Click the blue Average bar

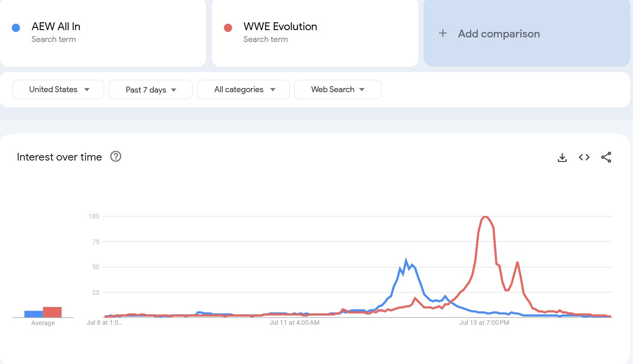point(33,314)
